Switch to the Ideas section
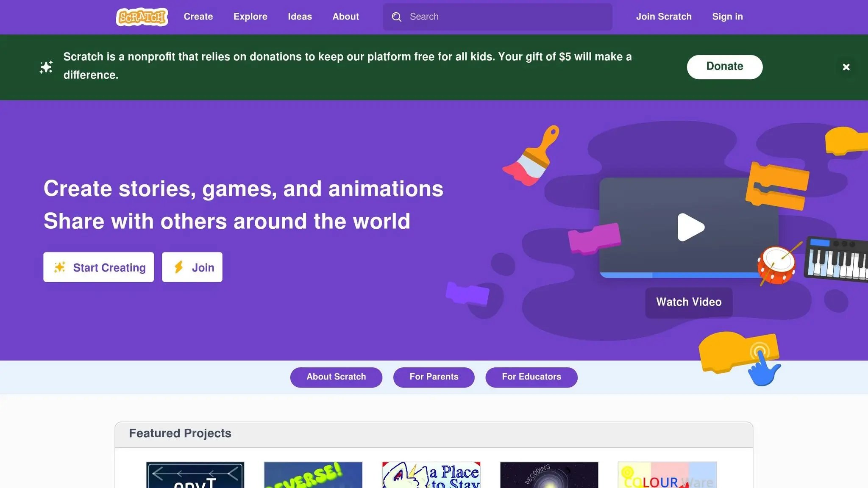Viewport: 868px width, 488px height. (300, 17)
